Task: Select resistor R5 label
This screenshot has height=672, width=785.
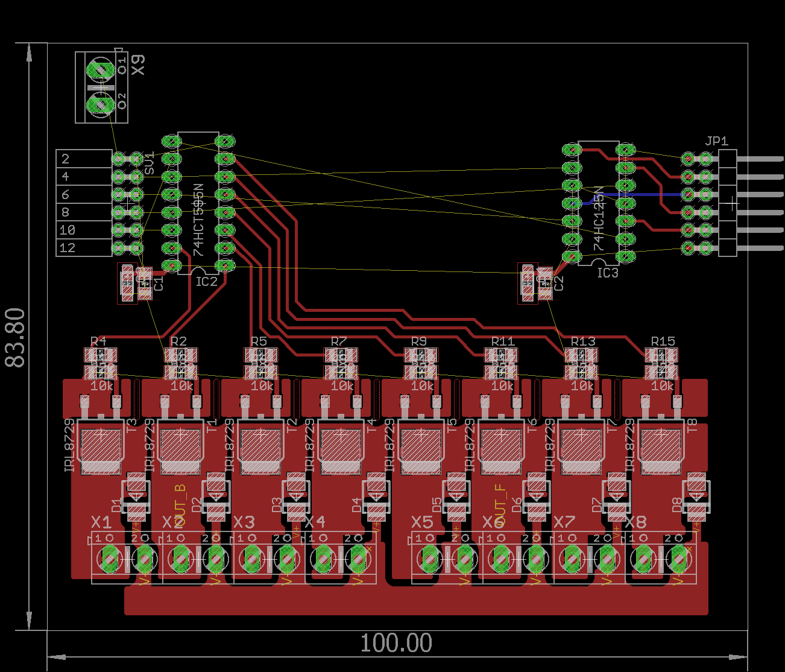Action: click(259, 341)
